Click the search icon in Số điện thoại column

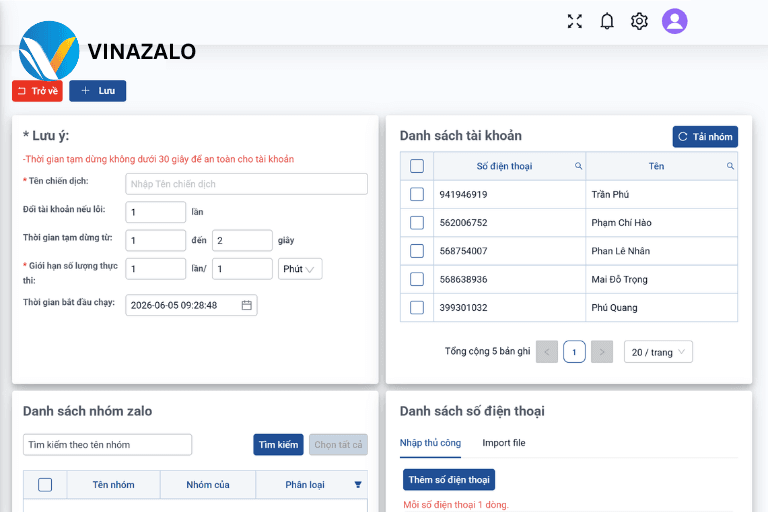pos(578,166)
